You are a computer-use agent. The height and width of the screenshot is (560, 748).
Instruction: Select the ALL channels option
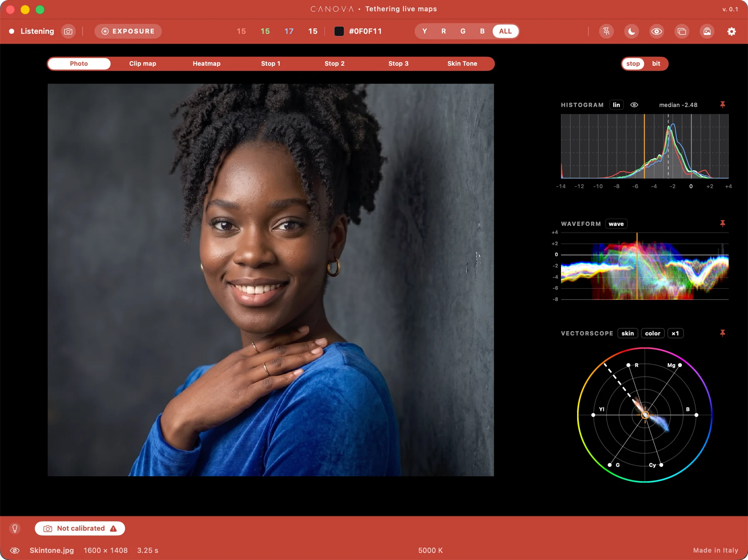click(x=505, y=31)
